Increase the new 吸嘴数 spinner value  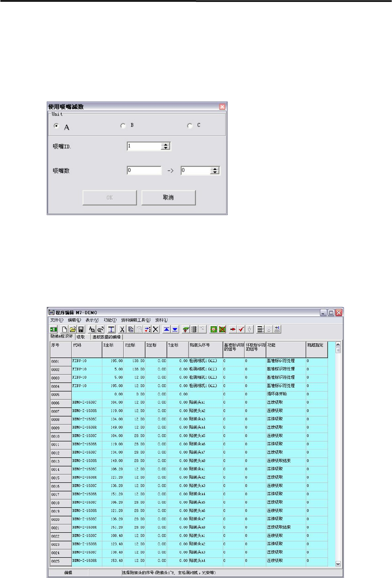click(215, 169)
